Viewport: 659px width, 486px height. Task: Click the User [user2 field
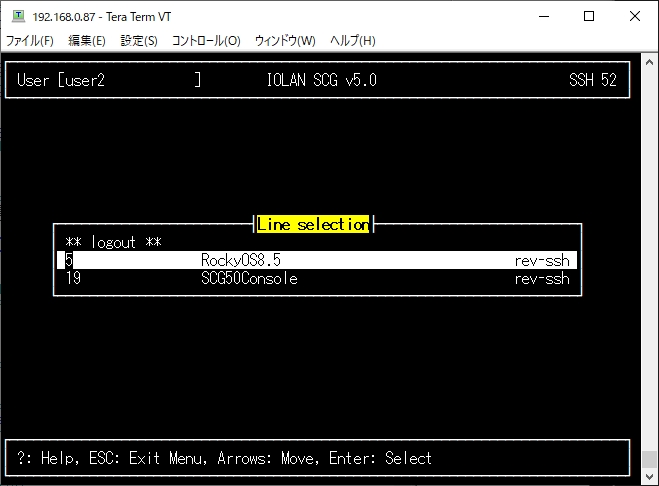(x=109, y=80)
